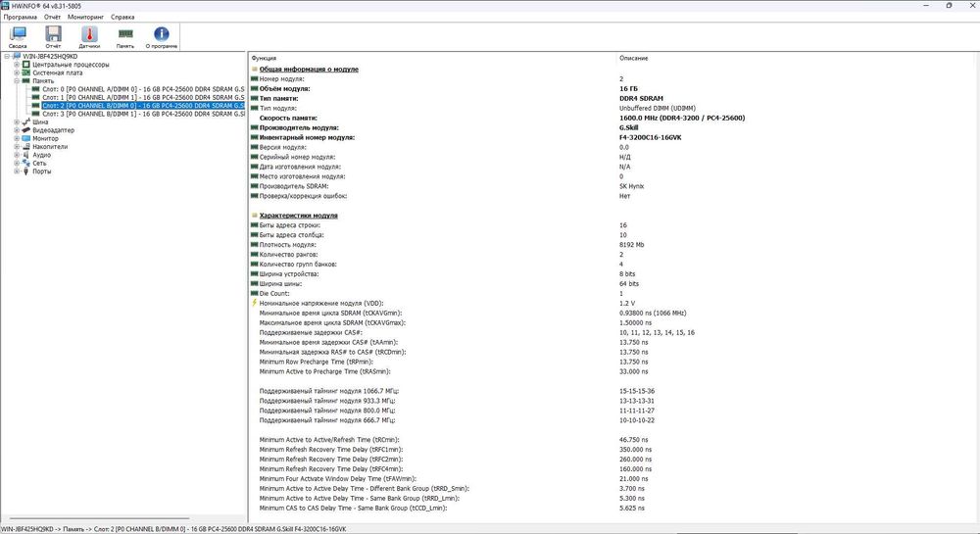Select Накопители tree item

50,146
